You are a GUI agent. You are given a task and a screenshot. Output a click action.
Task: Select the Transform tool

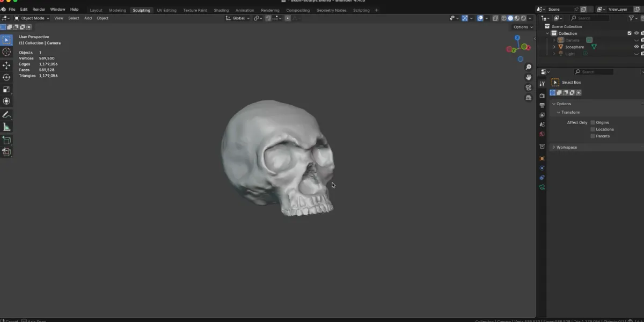[x=6, y=101]
